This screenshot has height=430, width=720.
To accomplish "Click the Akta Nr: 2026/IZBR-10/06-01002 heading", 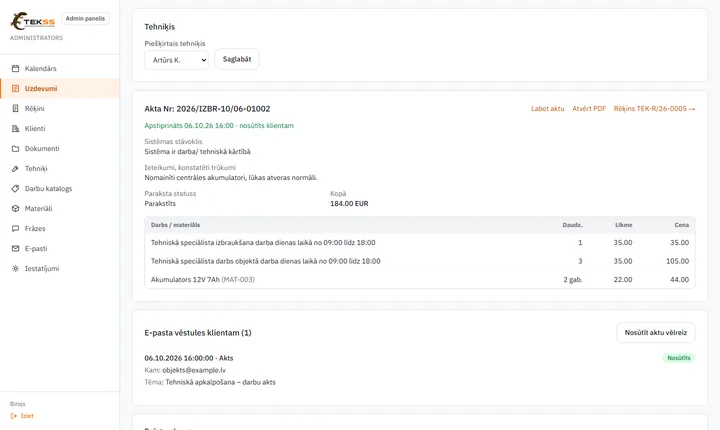I will (207, 109).
